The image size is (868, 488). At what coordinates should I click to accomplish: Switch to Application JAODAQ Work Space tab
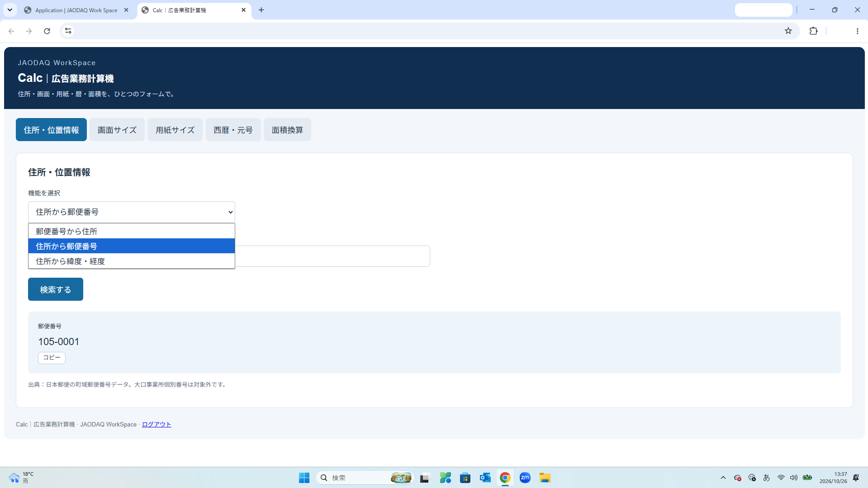point(77,10)
